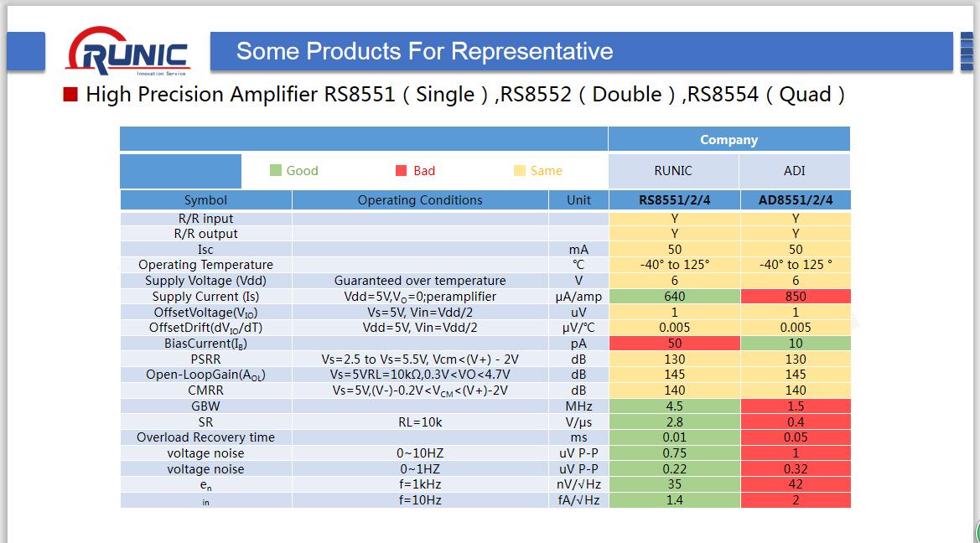This screenshot has width=980, height=543.
Task: Select the "1.4" current noise value
Action: (674, 500)
